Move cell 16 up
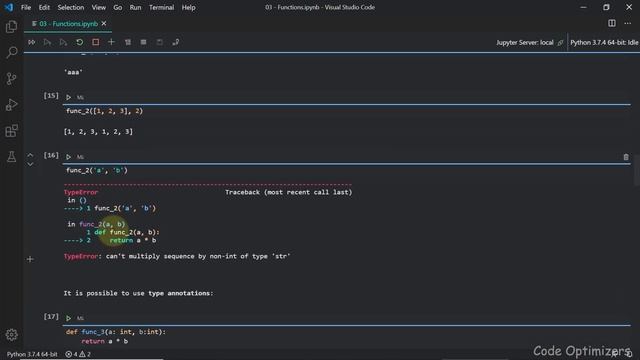Screen dimensions: 640x360 (30, 155)
